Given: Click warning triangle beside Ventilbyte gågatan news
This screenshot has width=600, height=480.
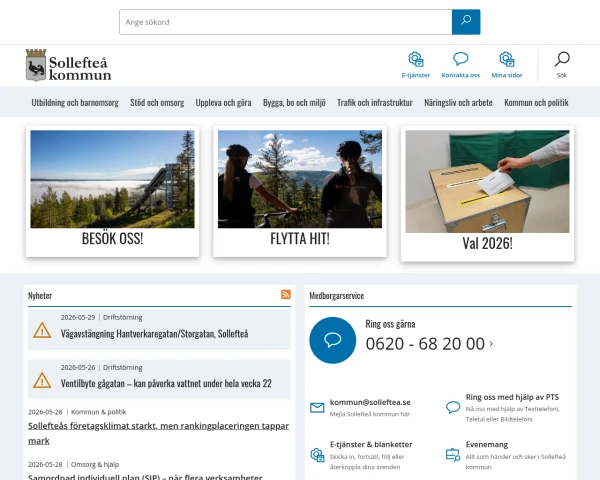Looking at the screenshot, I should click(x=42, y=380).
